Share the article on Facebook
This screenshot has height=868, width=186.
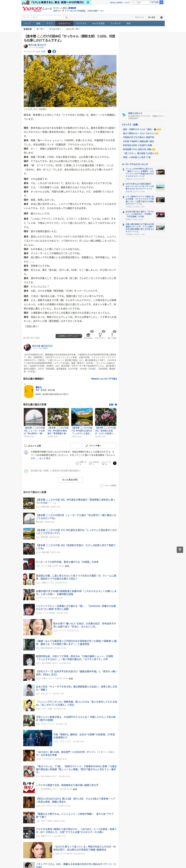(x=54, y=52)
